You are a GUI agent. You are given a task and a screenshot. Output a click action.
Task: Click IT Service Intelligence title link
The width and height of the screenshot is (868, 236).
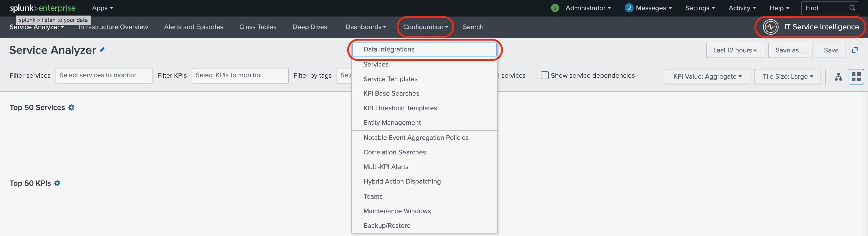pos(821,27)
